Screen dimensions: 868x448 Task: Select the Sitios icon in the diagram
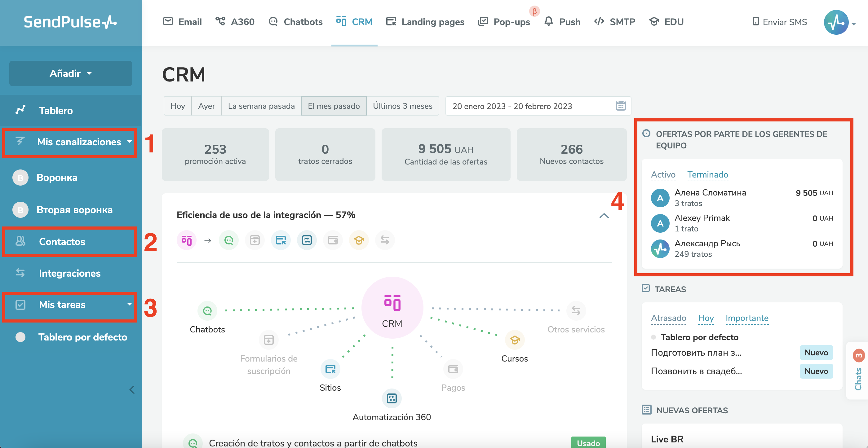[330, 369]
